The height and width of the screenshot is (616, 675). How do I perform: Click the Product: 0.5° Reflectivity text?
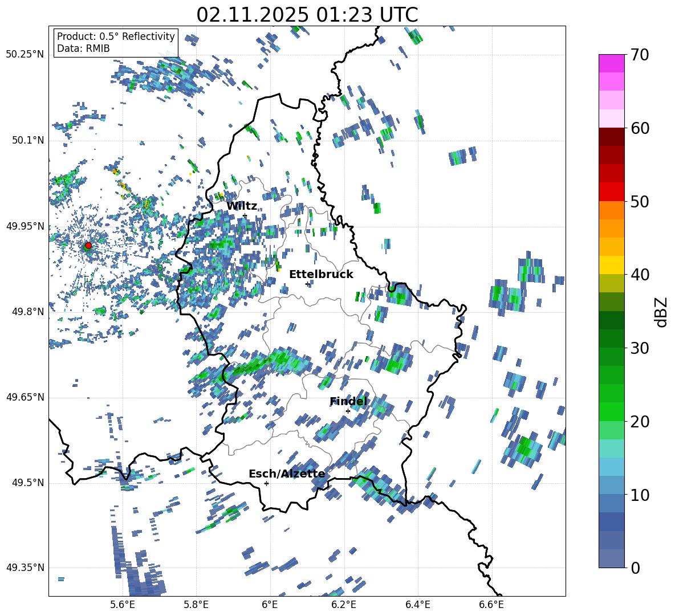point(116,36)
